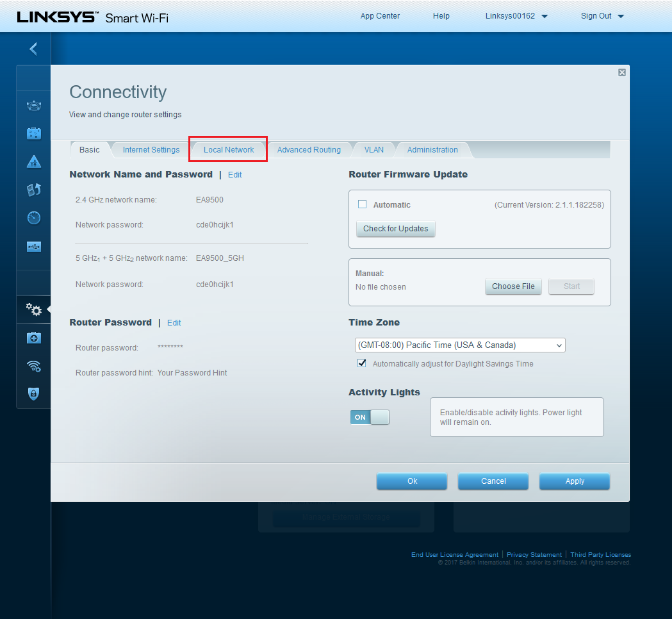The width and height of the screenshot is (672, 619).
Task: Open Parental Controls warning-sign icon
Action: 34,161
